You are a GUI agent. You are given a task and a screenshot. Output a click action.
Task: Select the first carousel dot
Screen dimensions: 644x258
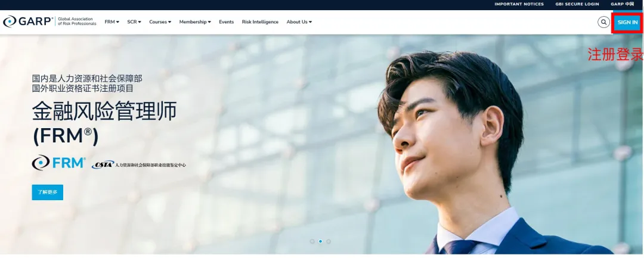point(312,241)
